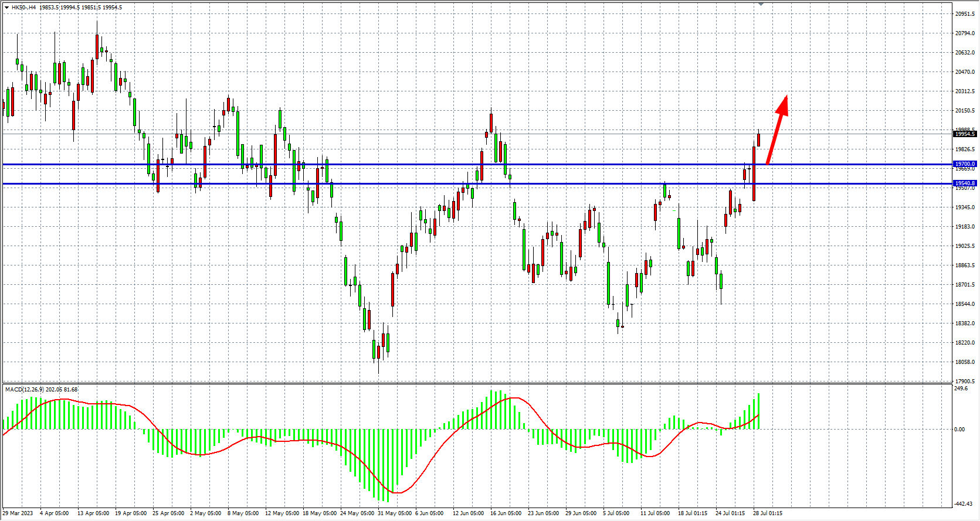Click the 18058.0 label on price axis
The image size is (980, 521).
point(964,362)
